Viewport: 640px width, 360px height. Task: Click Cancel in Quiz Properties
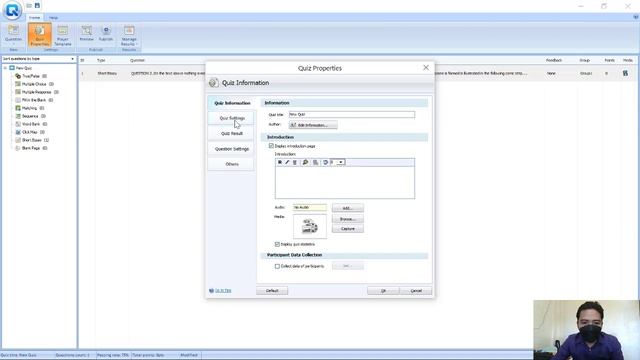pos(416,291)
